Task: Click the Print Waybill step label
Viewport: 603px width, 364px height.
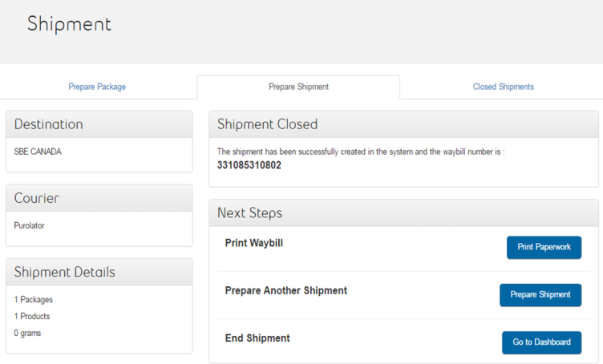Action: pyautogui.click(x=254, y=243)
